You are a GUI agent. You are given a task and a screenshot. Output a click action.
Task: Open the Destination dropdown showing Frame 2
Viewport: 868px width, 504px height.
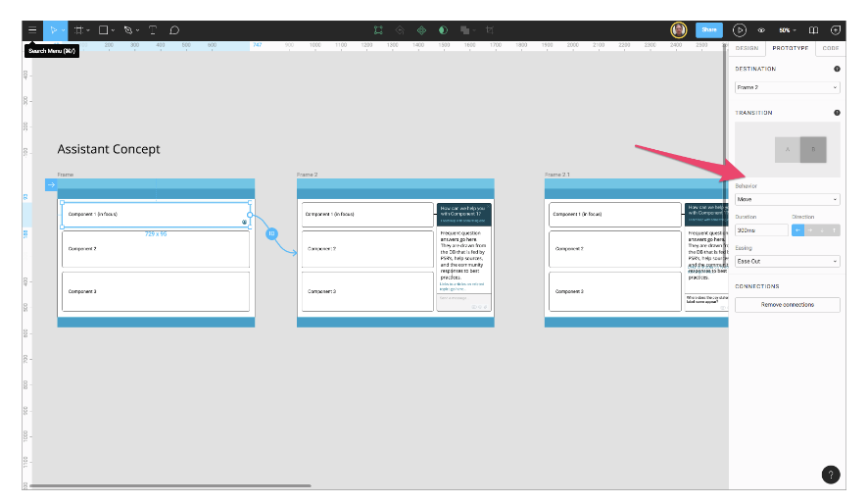pyautogui.click(x=788, y=87)
